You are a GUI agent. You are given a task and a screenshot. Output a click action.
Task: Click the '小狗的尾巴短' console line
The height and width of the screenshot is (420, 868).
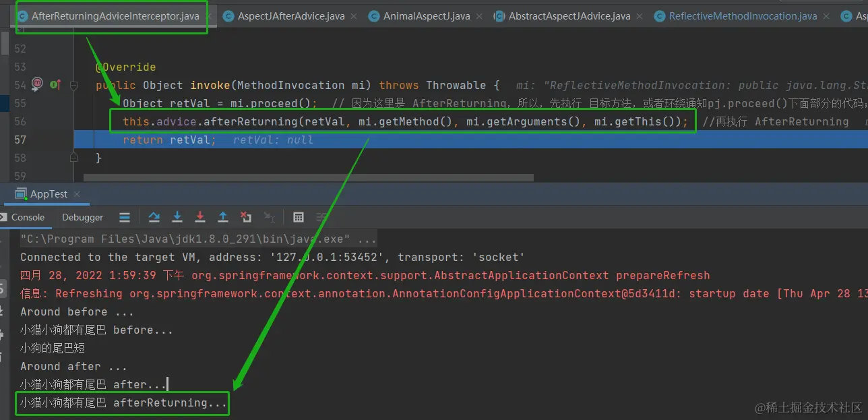tap(53, 348)
